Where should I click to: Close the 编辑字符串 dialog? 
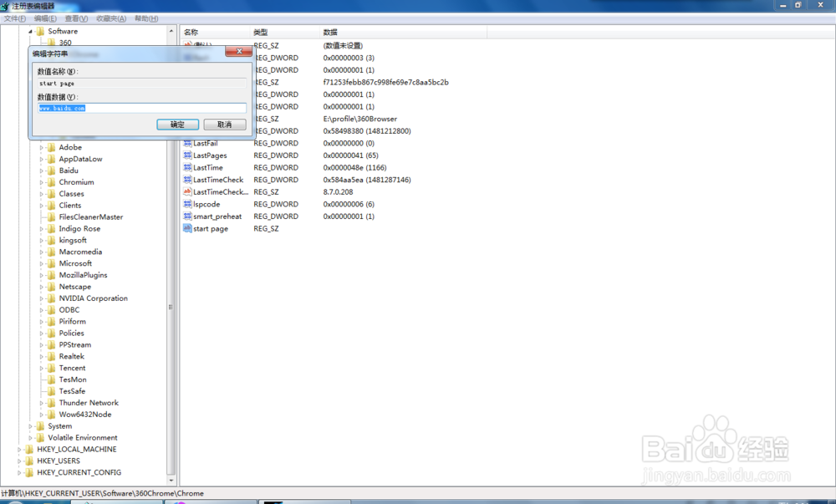[x=239, y=51]
